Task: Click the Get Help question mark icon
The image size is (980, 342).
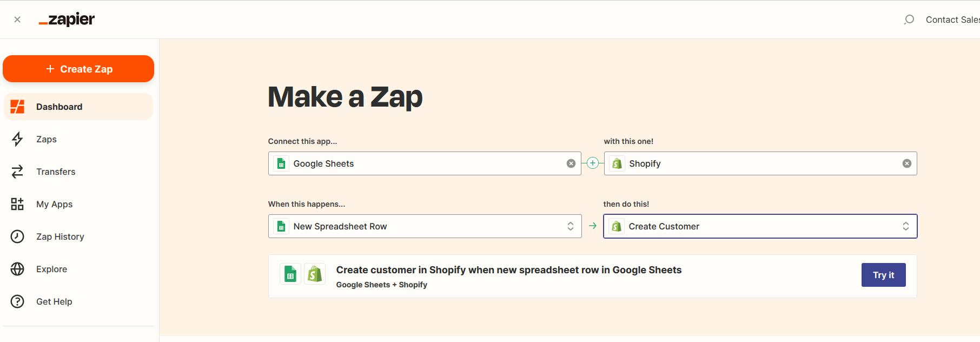Action: click(17, 301)
